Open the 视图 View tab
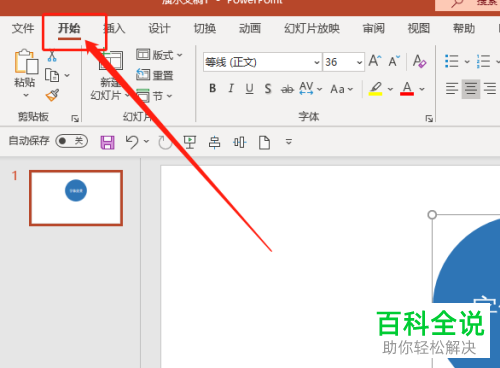This screenshot has width=500, height=368. pos(419,28)
